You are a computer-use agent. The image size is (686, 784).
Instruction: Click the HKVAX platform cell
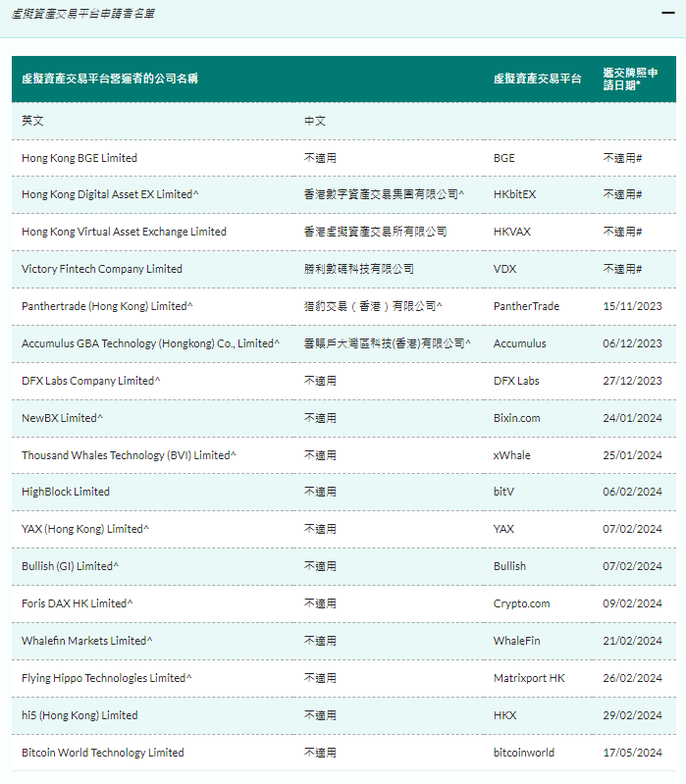pyautogui.click(x=512, y=232)
